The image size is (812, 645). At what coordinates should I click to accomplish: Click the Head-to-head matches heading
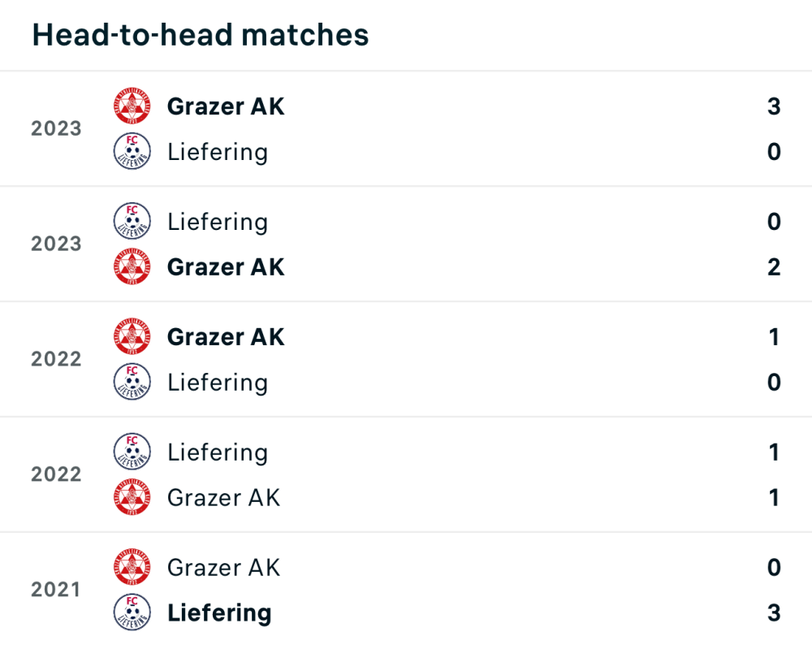tap(201, 35)
